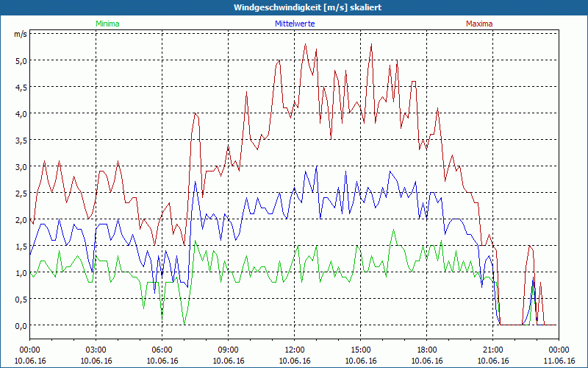588x368 pixels.
Task: Click the Mittelwerte legend label
Action: coord(295,24)
